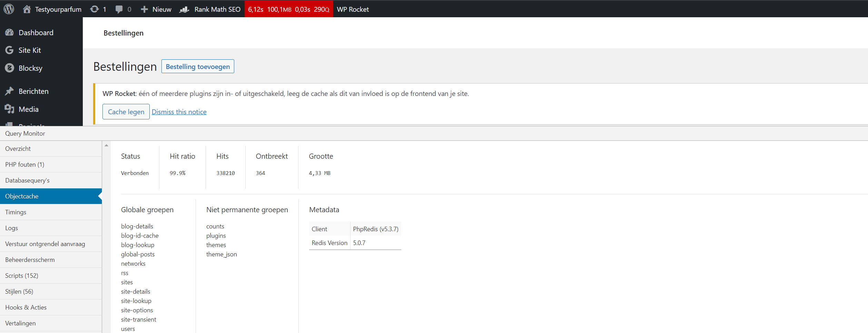Click the site-options group entry
Viewport: 868px width, 333px height.
(x=137, y=310)
